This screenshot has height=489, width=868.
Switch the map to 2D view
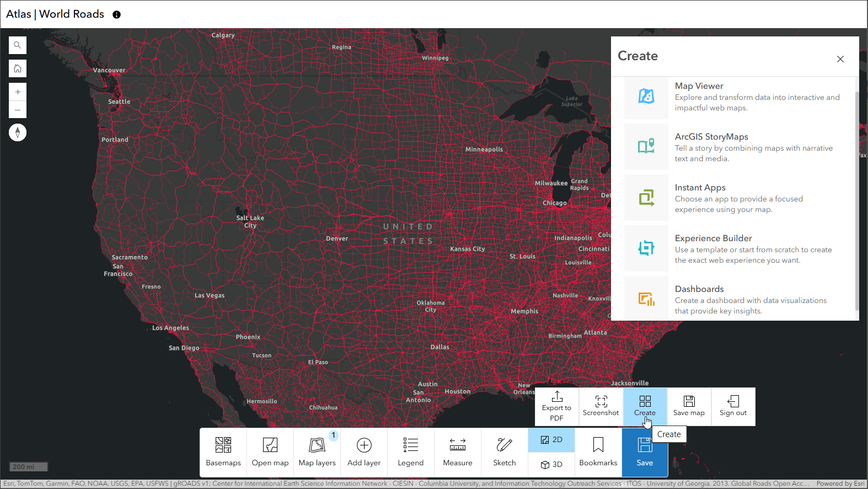[551, 440]
